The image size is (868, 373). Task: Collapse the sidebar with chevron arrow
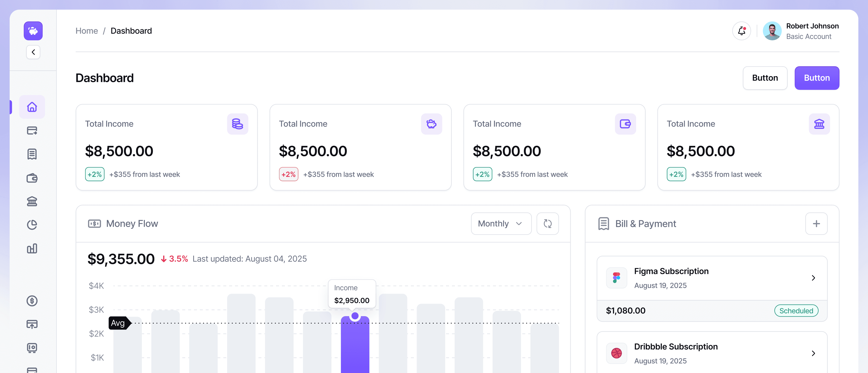pos(33,52)
